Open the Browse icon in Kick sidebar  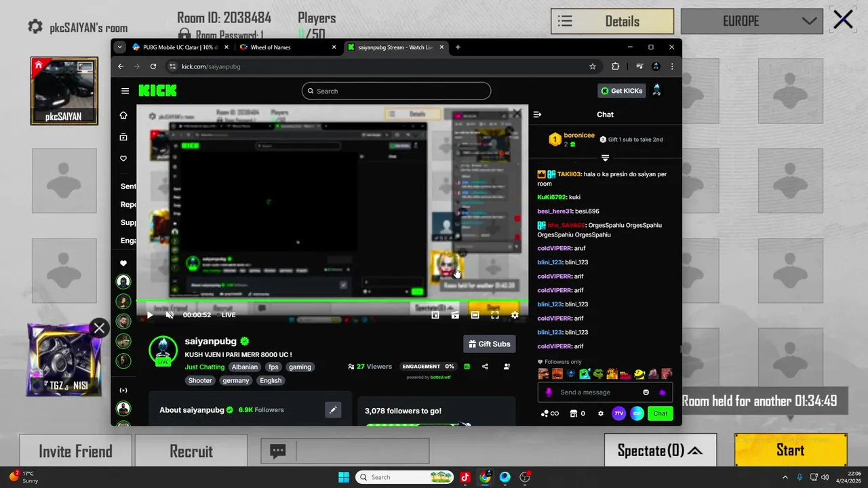(123, 137)
